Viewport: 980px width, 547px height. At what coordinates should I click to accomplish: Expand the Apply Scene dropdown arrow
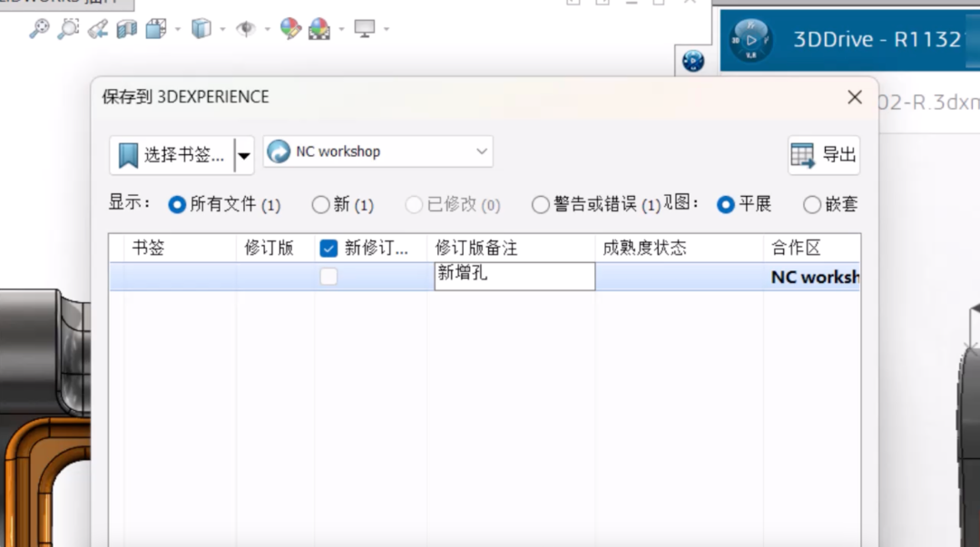341,29
